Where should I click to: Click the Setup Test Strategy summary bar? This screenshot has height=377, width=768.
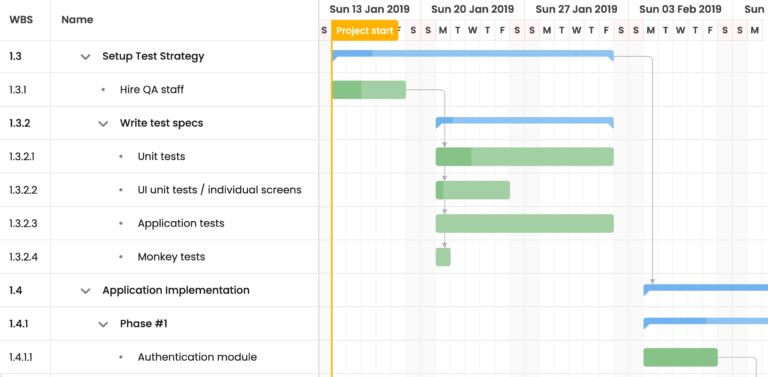473,53
